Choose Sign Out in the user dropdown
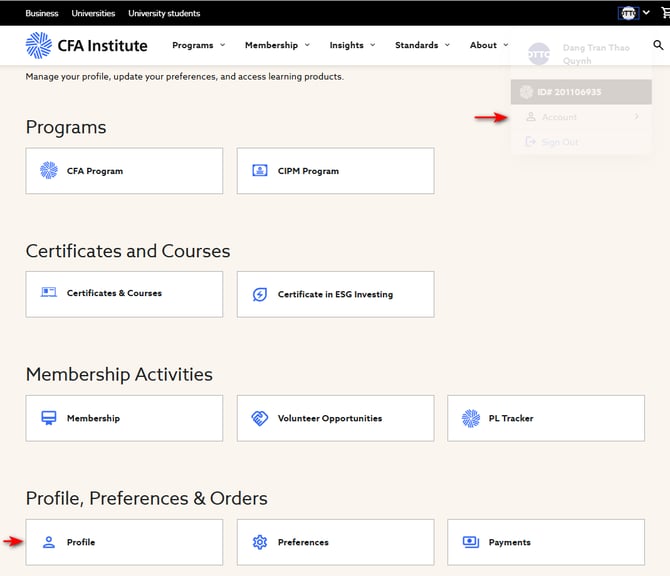The image size is (670, 576). click(581, 141)
